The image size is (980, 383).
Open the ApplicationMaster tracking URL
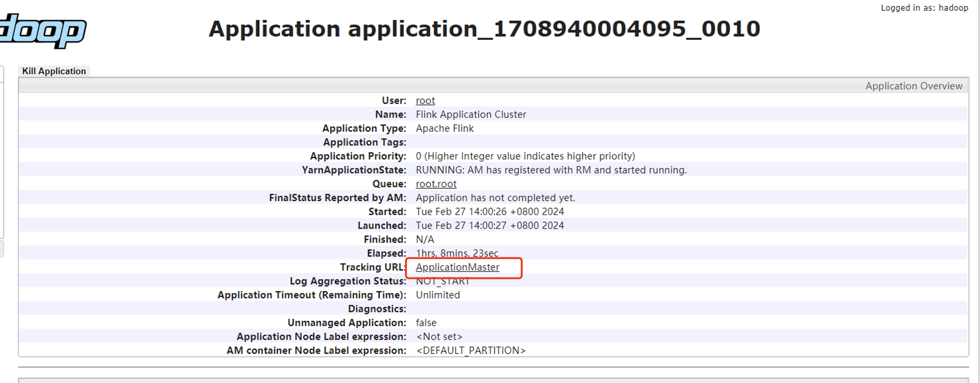[457, 267]
